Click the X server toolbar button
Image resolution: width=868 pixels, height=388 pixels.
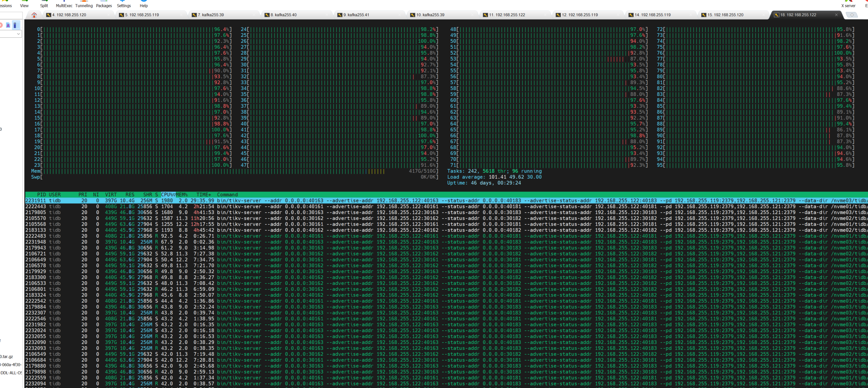848,4
